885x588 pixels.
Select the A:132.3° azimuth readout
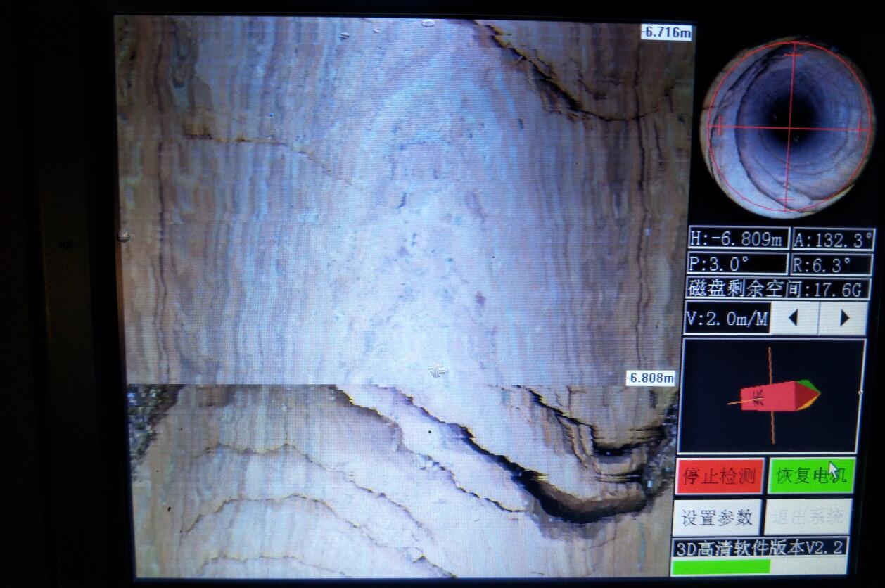point(834,240)
